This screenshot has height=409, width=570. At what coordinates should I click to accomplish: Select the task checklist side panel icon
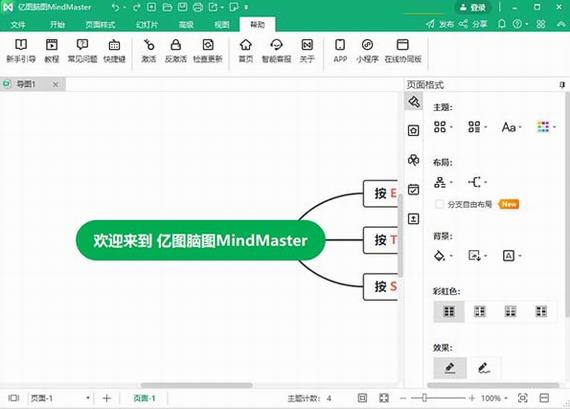[414, 189]
